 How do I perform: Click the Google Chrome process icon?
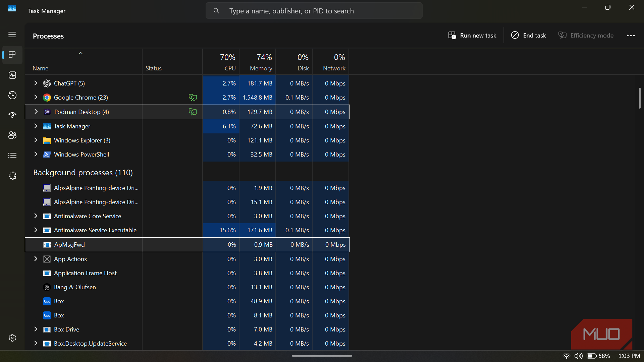tap(47, 98)
